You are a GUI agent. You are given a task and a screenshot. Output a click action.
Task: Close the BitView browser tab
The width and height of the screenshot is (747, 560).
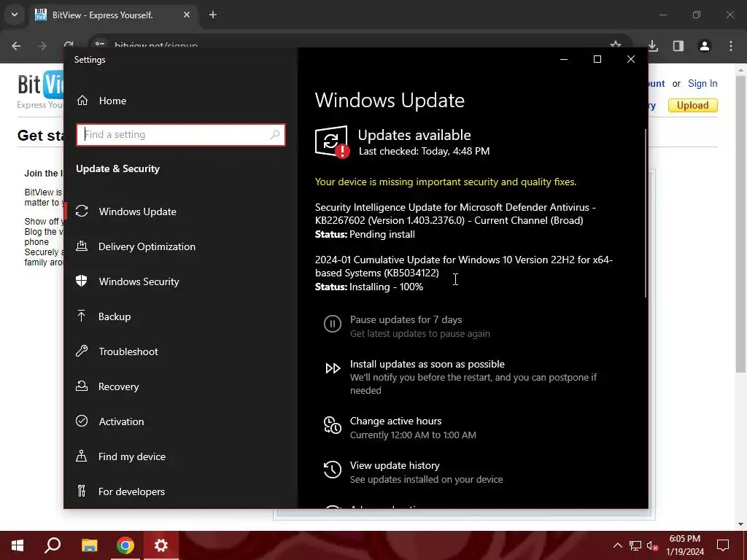[x=187, y=15]
